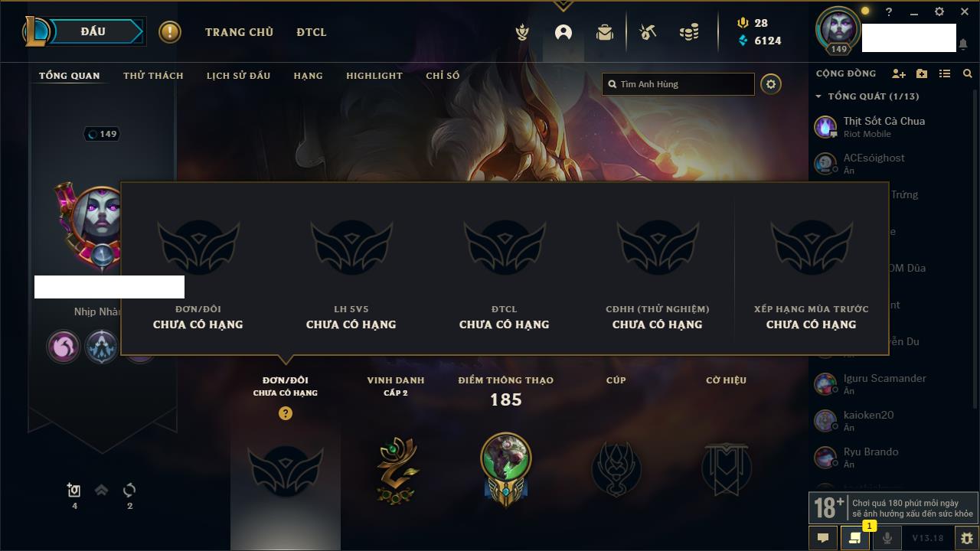Click the yellow exclamation alert icon
This screenshot has height=551, width=980.
click(x=170, y=32)
